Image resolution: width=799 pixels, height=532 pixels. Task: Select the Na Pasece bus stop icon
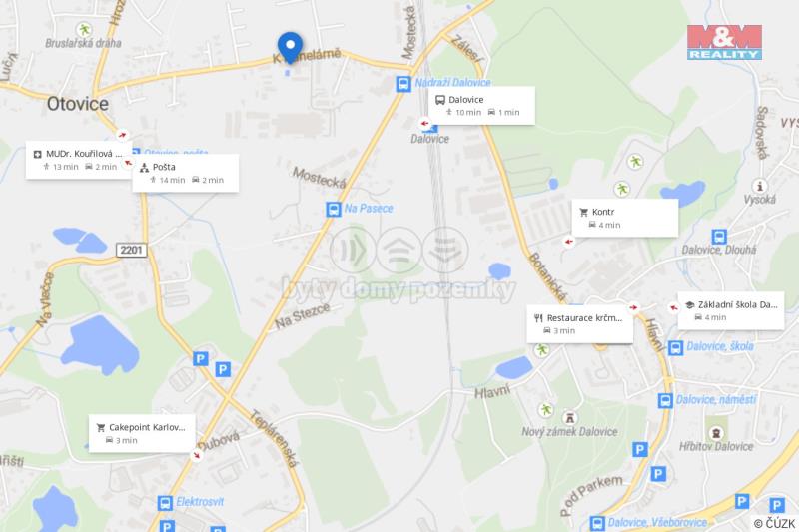334,209
